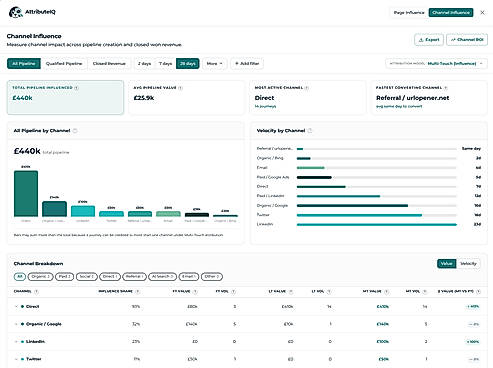Click info icon beside Total Pipeline Influenced
This screenshot has height=368, width=493.
pyautogui.click(x=77, y=88)
